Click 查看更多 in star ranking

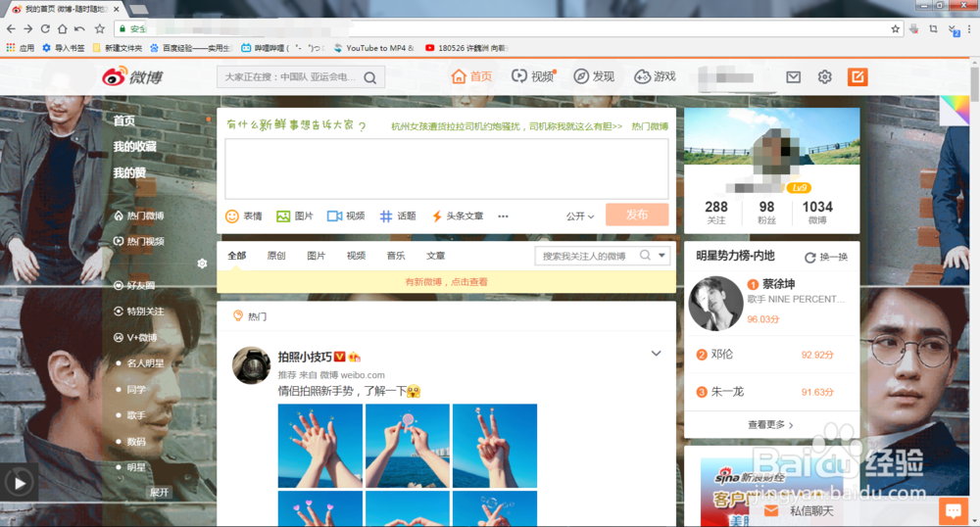[770, 424]
